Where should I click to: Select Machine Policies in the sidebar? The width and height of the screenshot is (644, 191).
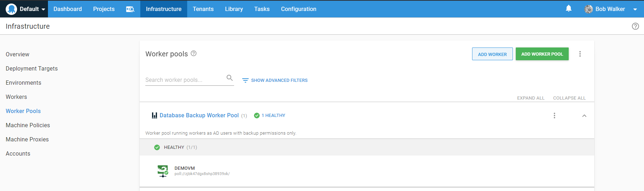[x=28, y=125]
